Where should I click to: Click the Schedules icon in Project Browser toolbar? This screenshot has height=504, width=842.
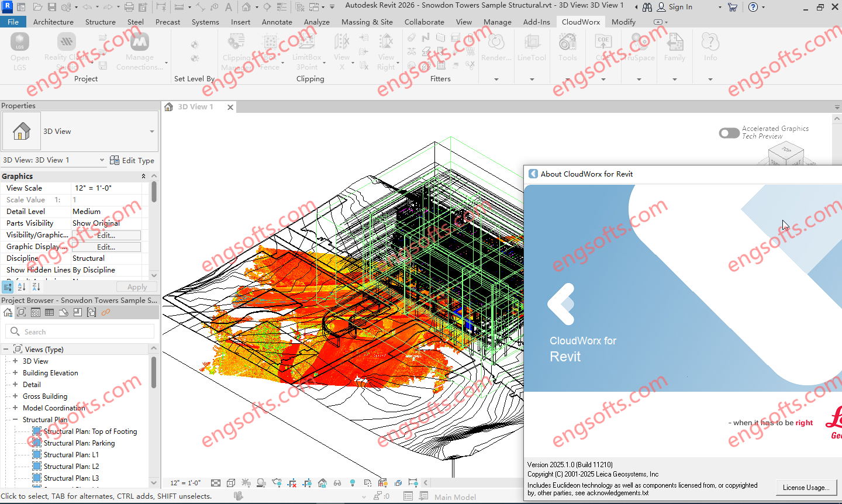(50, 312)
